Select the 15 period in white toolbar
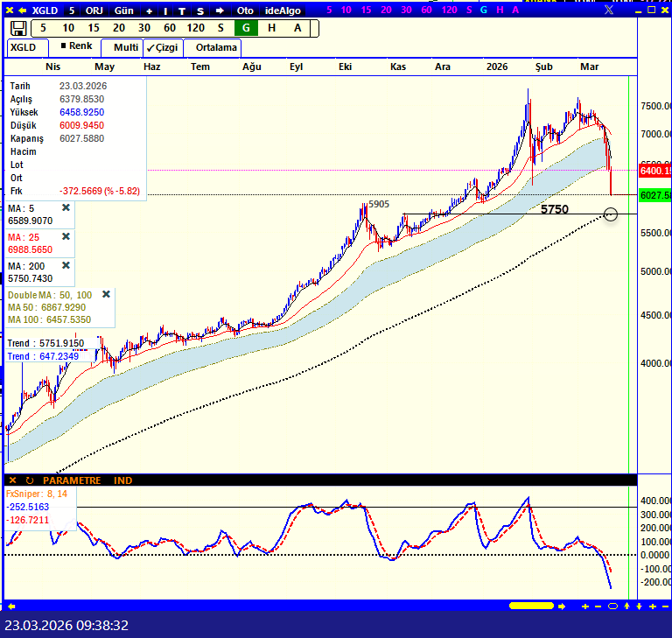Viewport: 672px width, 638px height. [x=94, y=28]
